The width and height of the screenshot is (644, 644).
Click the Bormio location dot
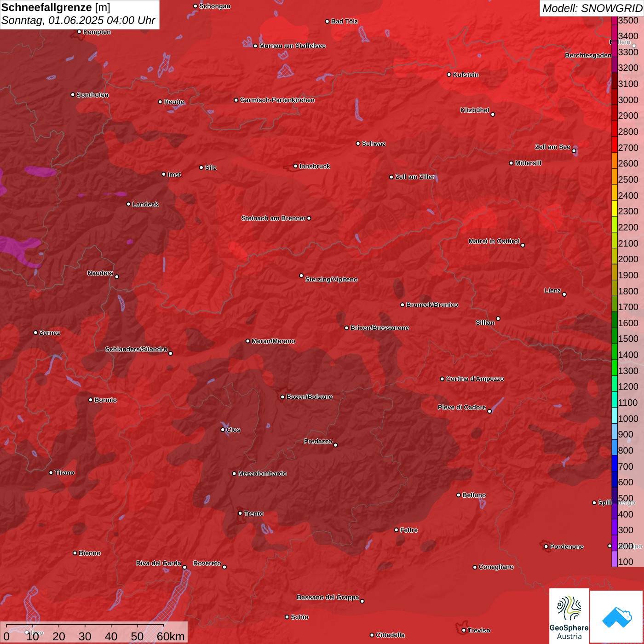pos(91,400)
